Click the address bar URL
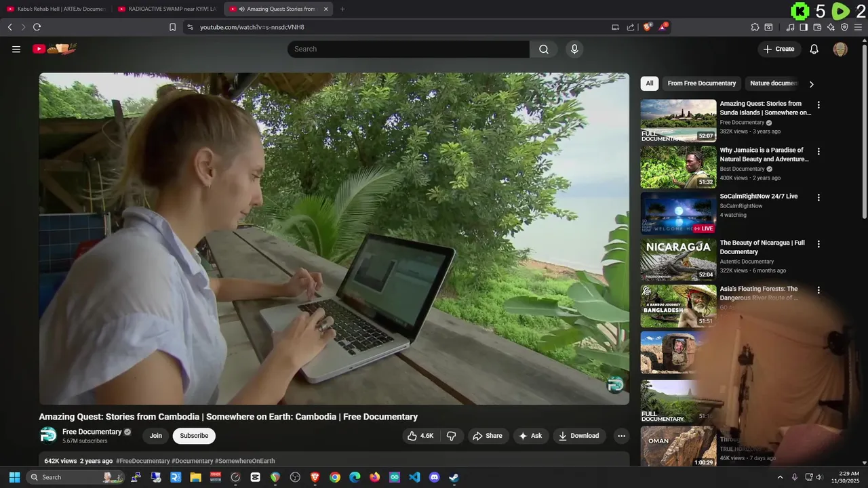The image size is (868, 488). click(x=252, y=27)
